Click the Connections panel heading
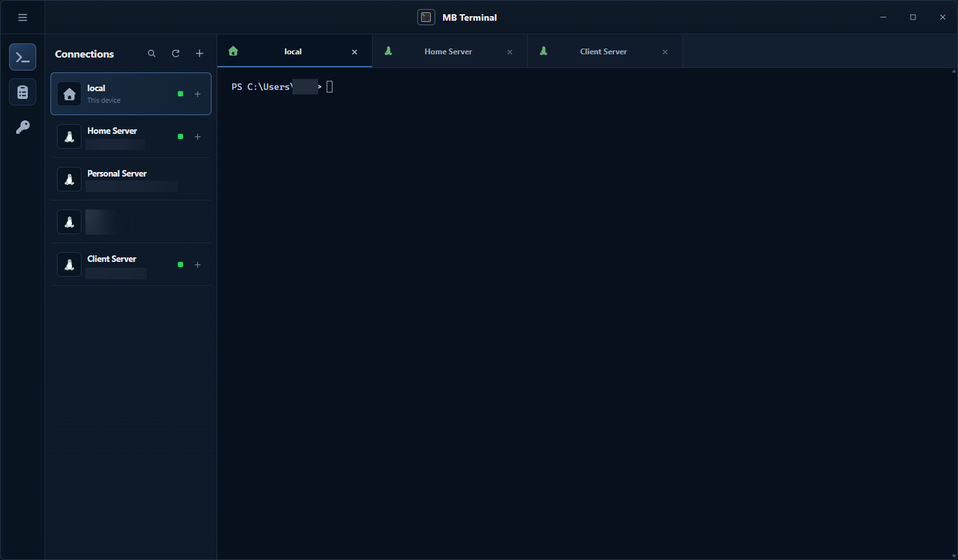 [x=84, y=54]
